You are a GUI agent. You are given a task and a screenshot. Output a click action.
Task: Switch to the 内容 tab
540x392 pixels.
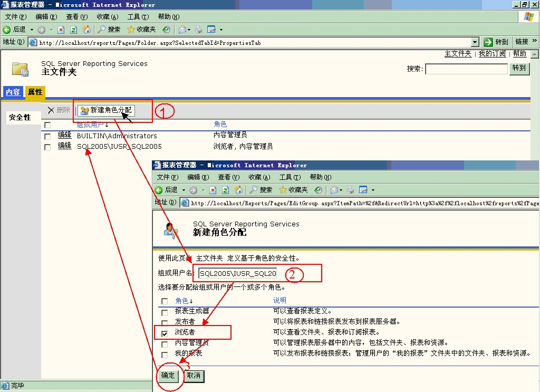tap(13, 92)
